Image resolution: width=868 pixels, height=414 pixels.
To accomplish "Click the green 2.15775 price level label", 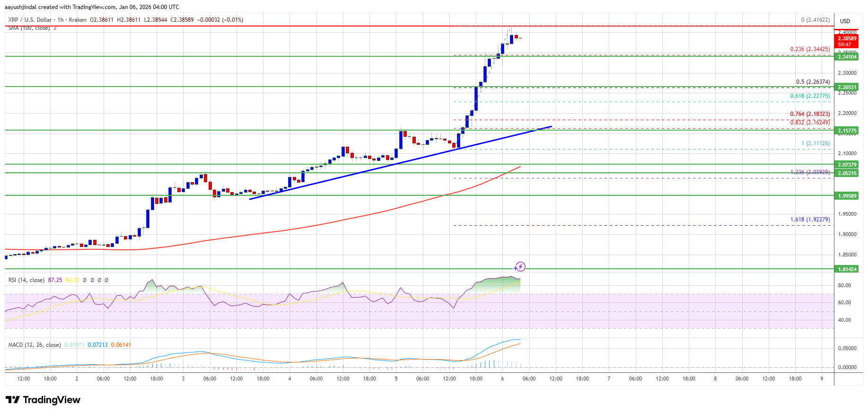I will [x=847, y=131].
